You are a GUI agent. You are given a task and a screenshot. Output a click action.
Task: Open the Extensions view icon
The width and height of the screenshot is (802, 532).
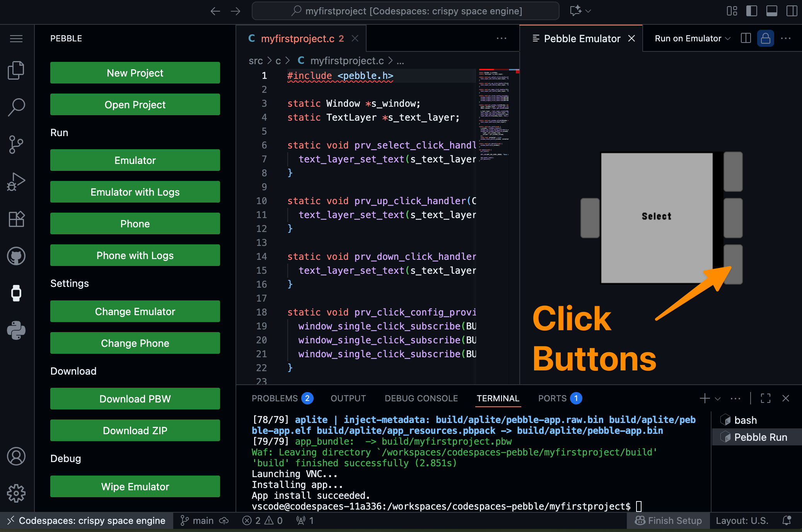coord(16,219)
